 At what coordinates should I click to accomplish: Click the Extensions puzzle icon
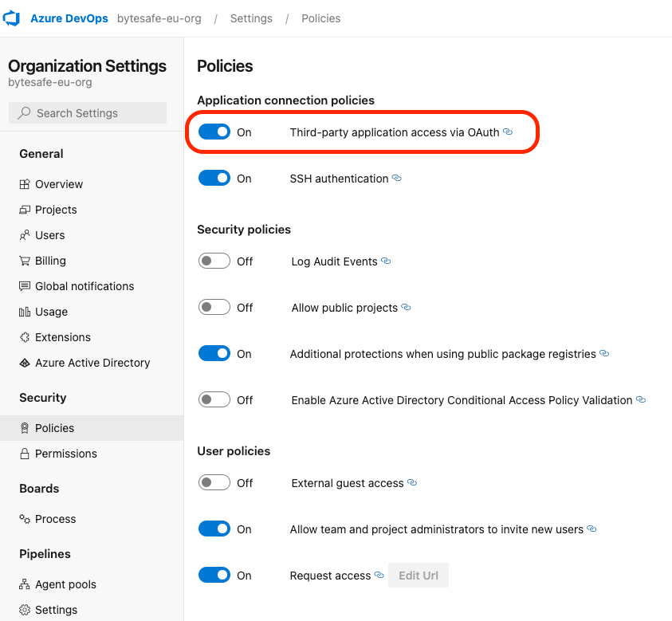26,337
